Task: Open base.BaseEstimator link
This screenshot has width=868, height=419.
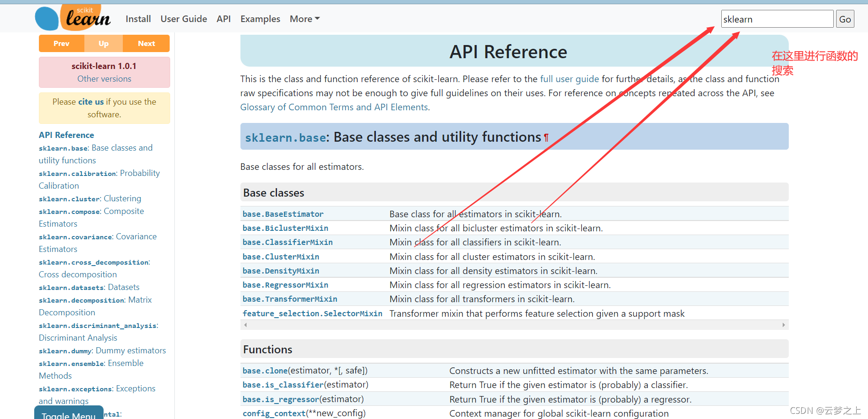Action: (x=283, y=214)
